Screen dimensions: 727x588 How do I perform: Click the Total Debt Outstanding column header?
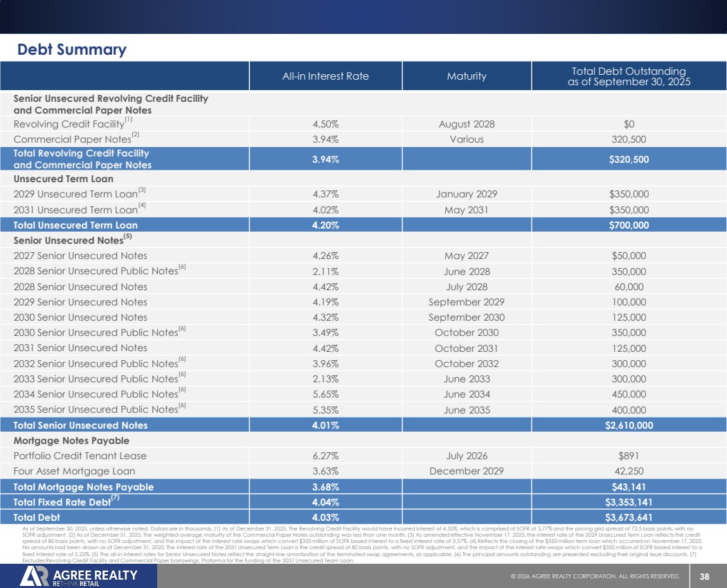tap(629, 76)
